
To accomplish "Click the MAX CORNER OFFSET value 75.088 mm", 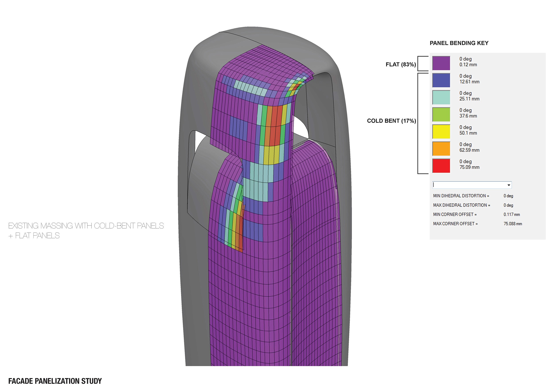I will pos(513,224).
